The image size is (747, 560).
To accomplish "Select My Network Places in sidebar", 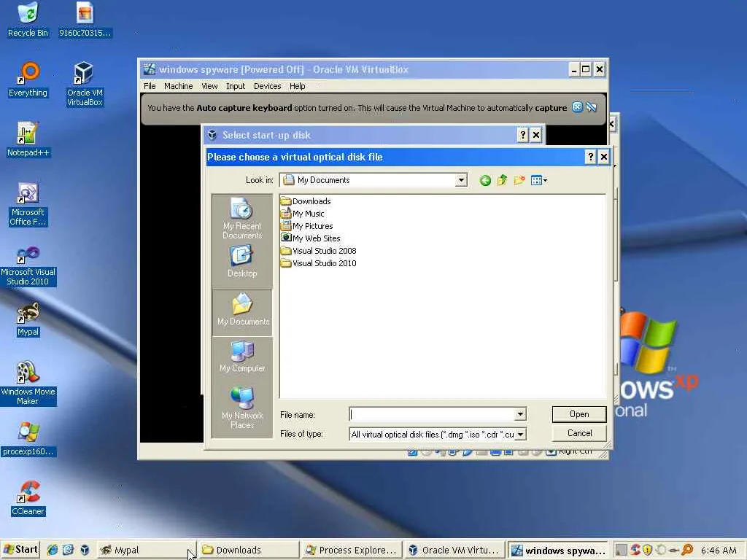I will pos(242,408).
